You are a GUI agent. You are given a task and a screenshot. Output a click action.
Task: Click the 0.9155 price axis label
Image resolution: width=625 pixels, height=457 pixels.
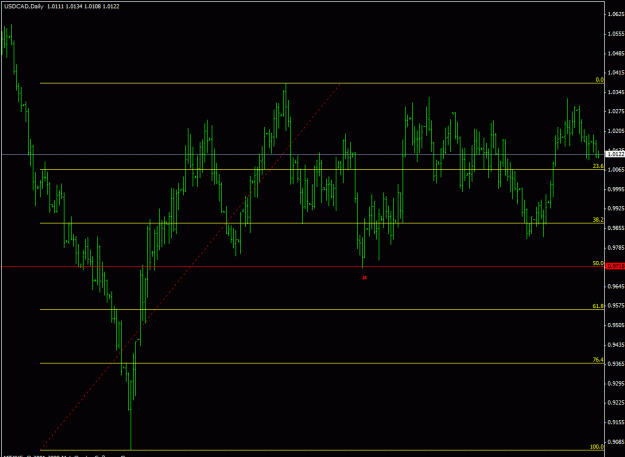pyautogui.click(x=615, y=422)
